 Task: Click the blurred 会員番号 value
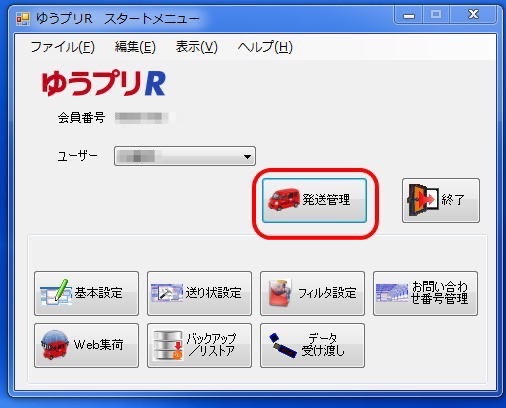(x=141, y=118)
